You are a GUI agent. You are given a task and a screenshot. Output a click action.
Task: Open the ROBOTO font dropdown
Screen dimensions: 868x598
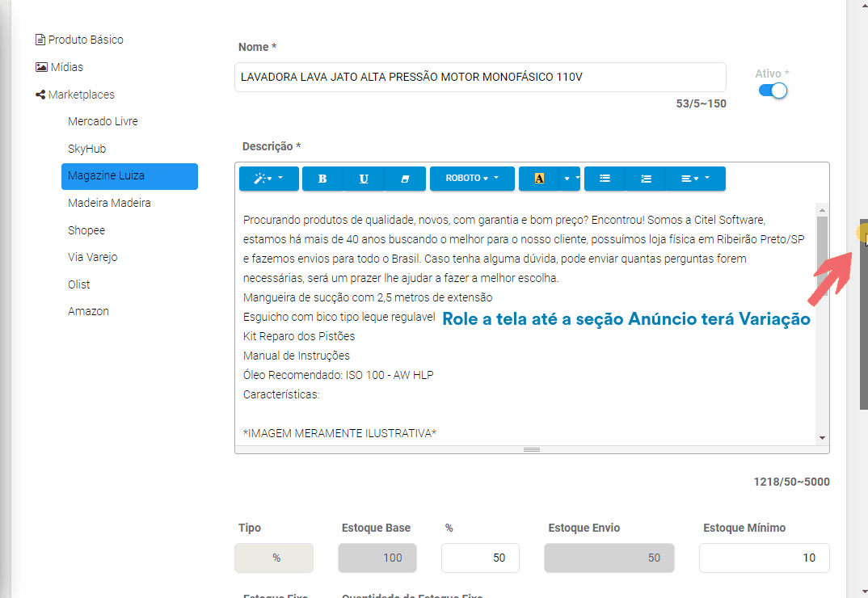click(x=472, y=179)
